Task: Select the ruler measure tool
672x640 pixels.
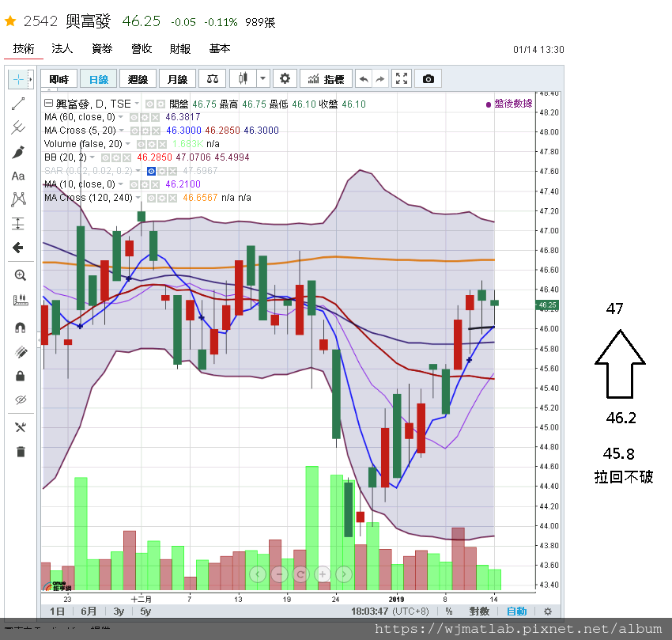Action: tap(20, 300)
